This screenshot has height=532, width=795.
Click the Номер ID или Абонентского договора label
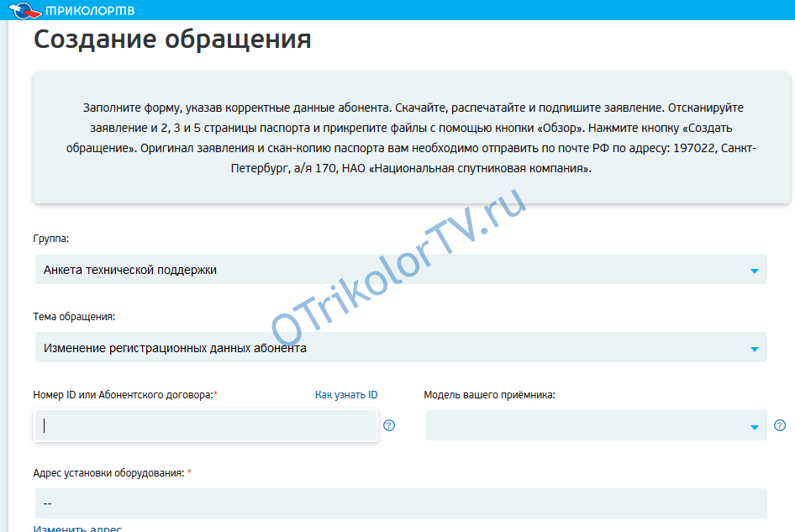pyautogui.click(x=123, y=395)
